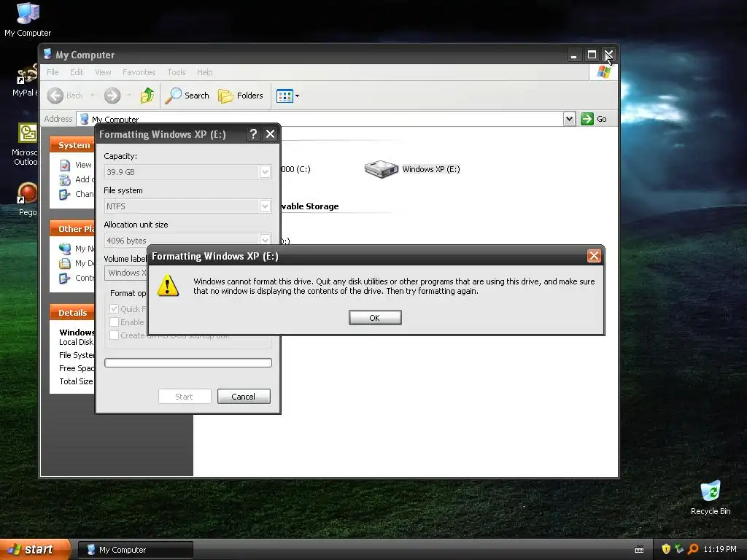Click the Volume label input field

click(x=126, y=273)
